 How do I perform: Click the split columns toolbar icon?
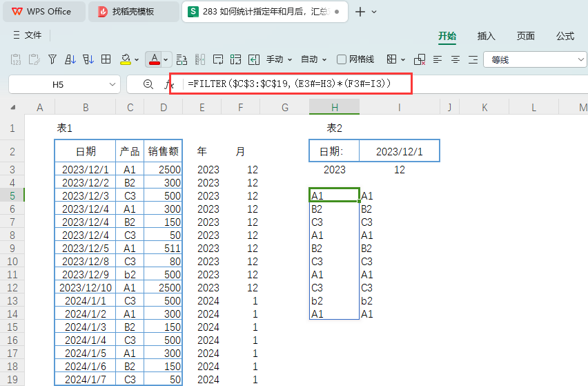(200, 59)
